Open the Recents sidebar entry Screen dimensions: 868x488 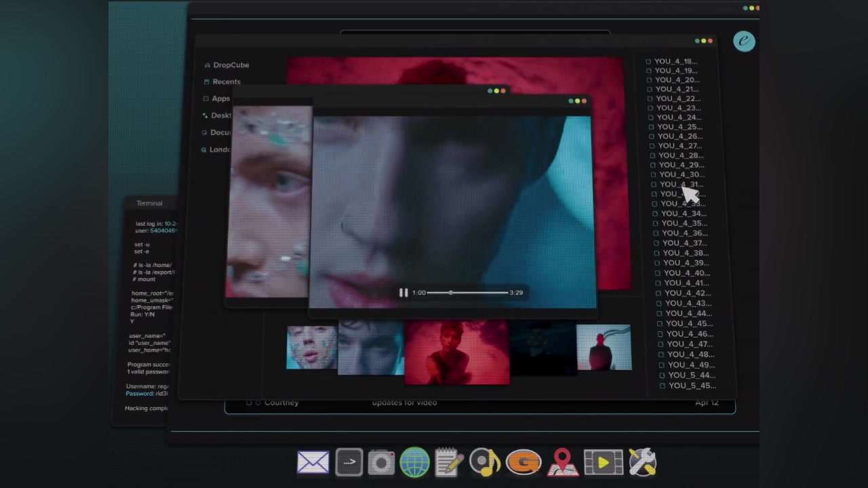point(226,81)
